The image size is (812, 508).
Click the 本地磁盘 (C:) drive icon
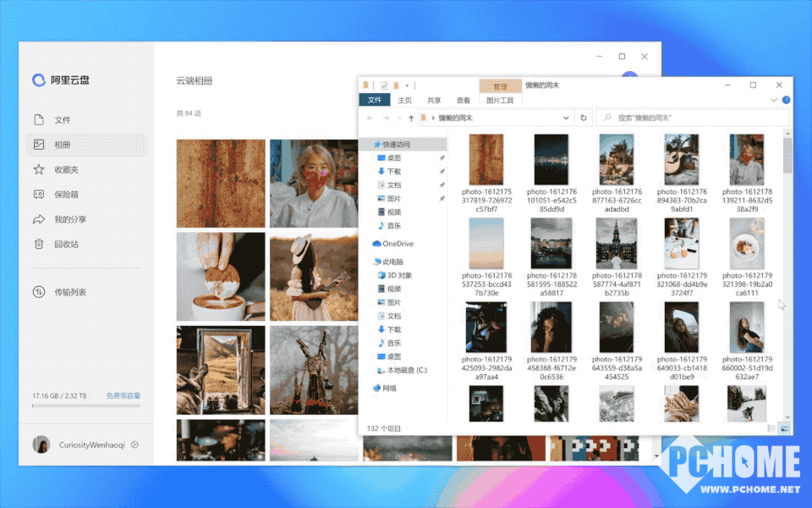pyautogui.click(x=381, y=370)
